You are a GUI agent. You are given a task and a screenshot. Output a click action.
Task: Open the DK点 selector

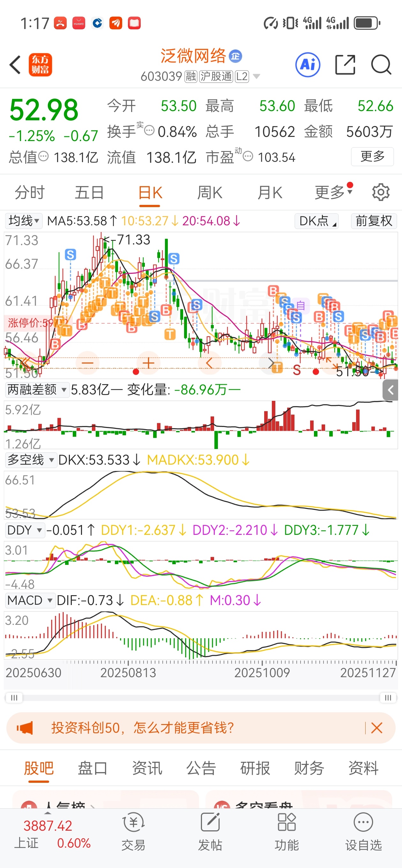point(317,221)
